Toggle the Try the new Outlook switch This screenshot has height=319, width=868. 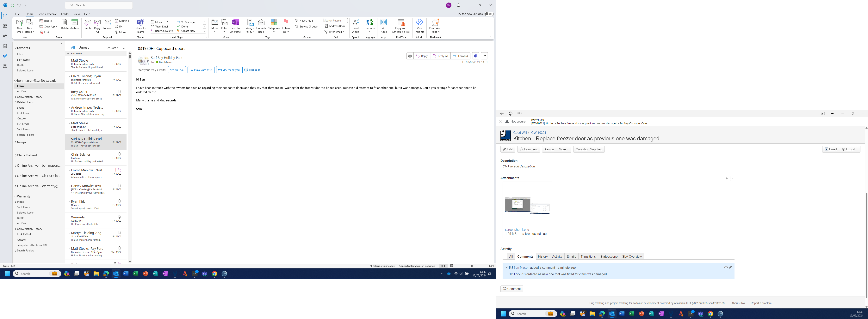coord(489,14)
